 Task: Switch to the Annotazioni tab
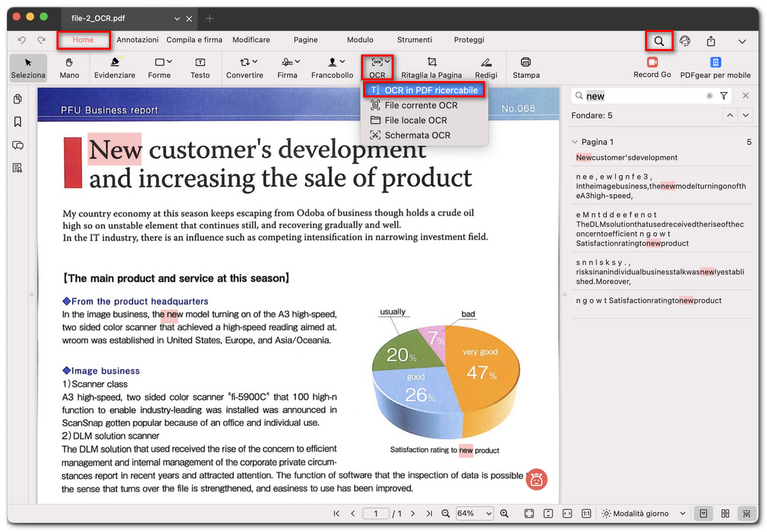click(137, 40)
